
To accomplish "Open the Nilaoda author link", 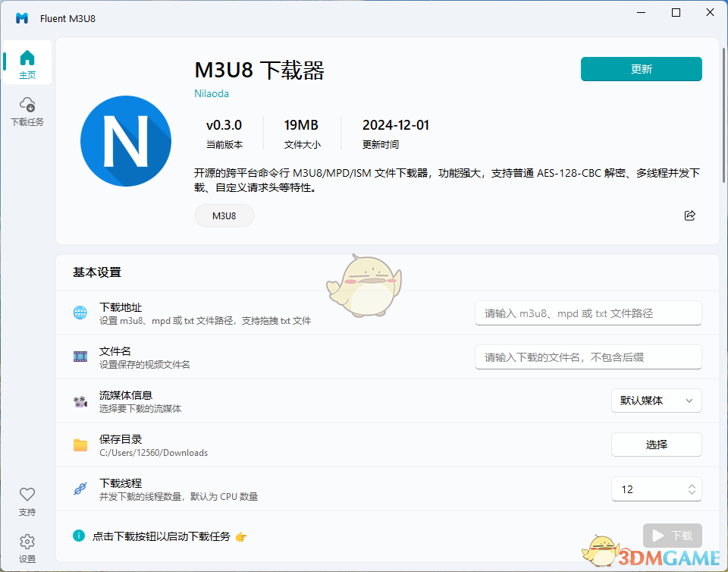I will (x=211, y=93).
